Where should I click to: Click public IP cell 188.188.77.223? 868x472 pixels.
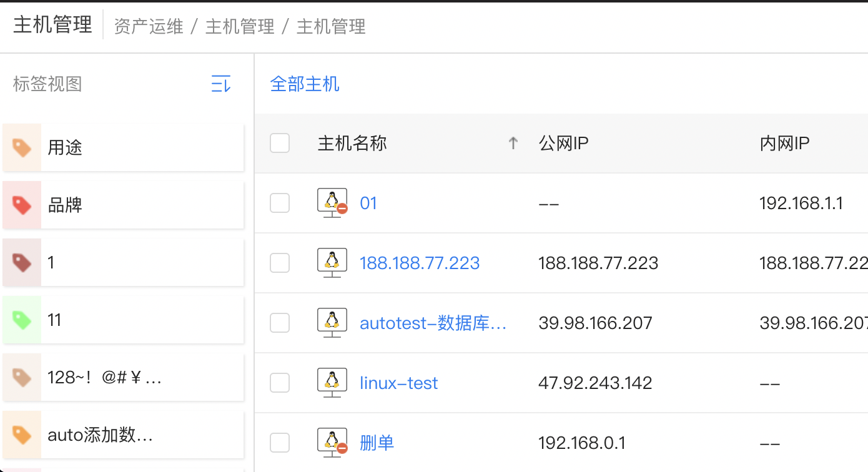pos(598,263)
